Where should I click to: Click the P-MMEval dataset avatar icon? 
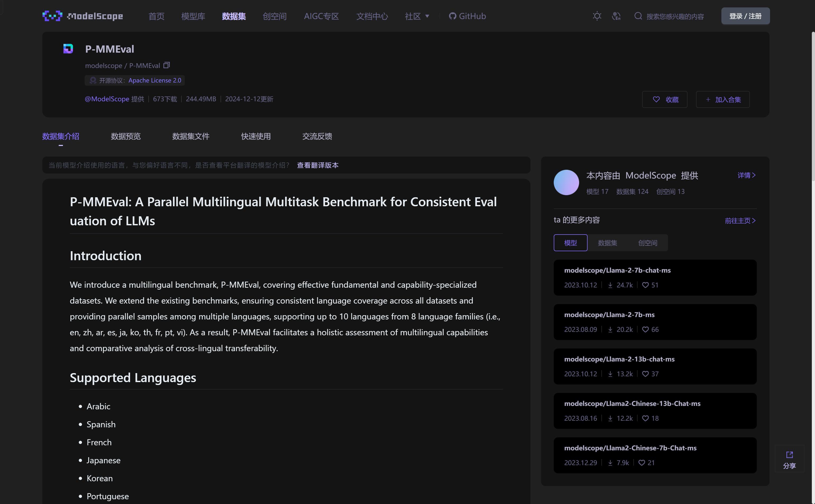[x=68, y=49]
